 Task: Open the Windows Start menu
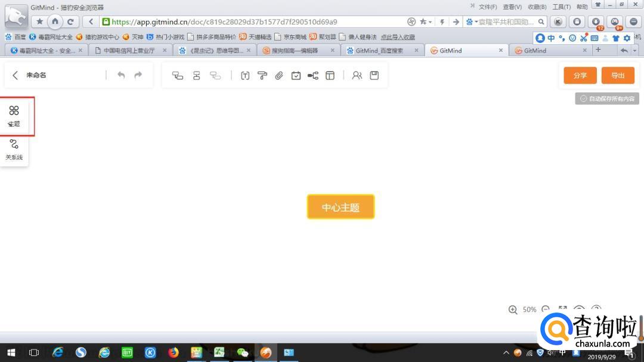pos(11,352)
